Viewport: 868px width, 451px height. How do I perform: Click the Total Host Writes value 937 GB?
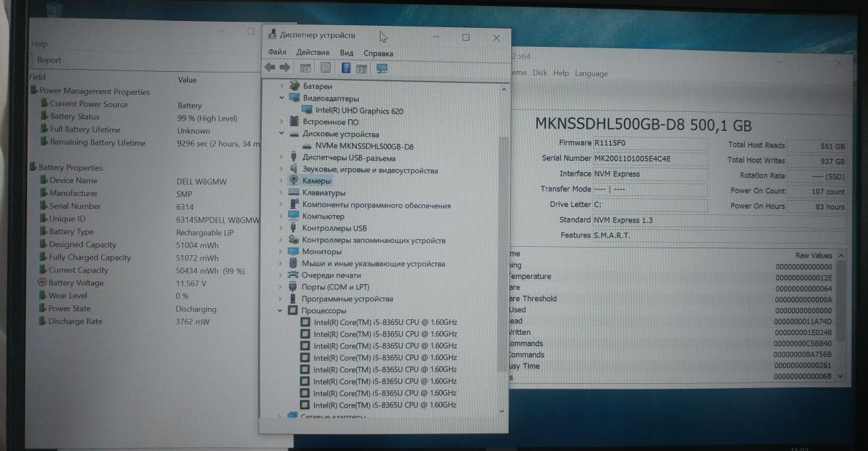coord(817,161)
